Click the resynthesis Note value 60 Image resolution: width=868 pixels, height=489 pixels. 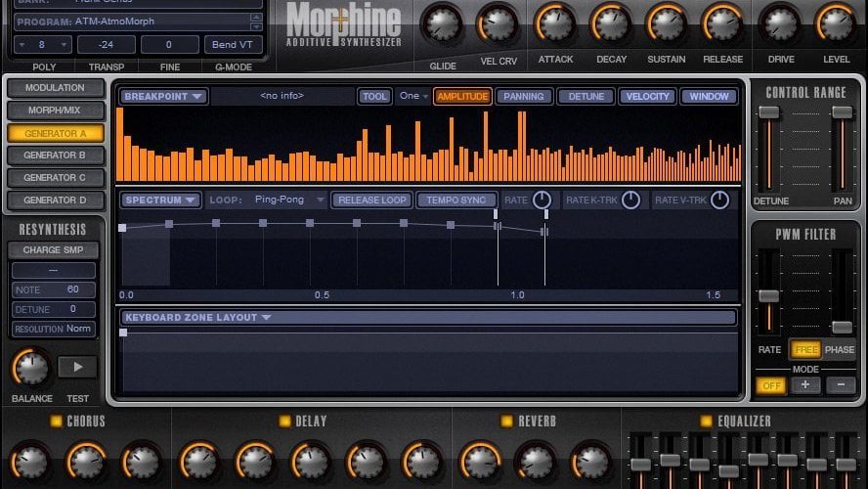pos(72,289)
